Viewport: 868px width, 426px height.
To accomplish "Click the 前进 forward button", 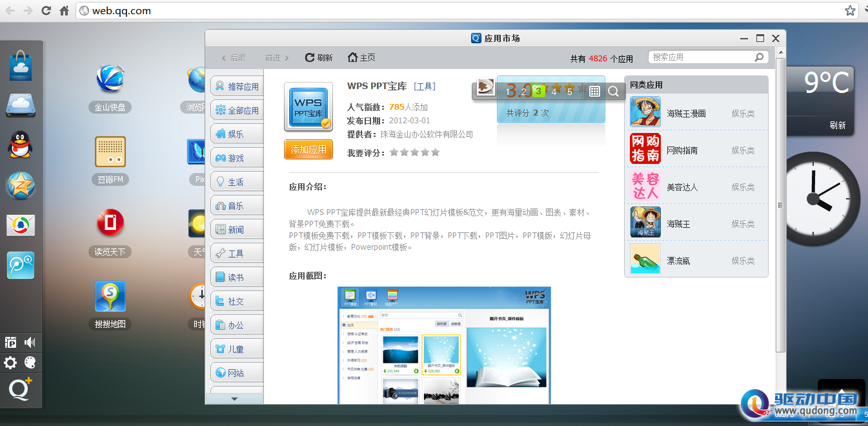I will [x=277, y=57].
